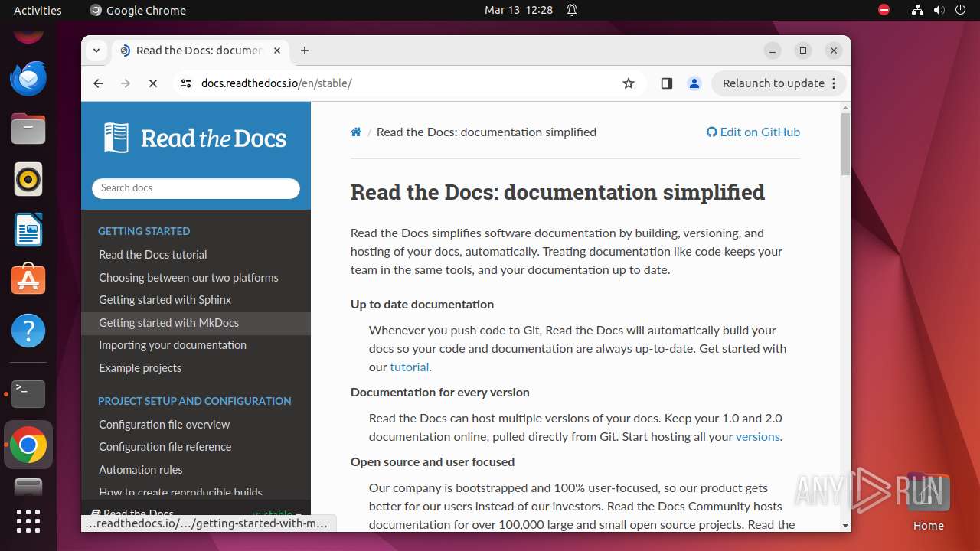Click the scrollbar down arrow
Screen dimensions: 980x551
pos(845,526)
